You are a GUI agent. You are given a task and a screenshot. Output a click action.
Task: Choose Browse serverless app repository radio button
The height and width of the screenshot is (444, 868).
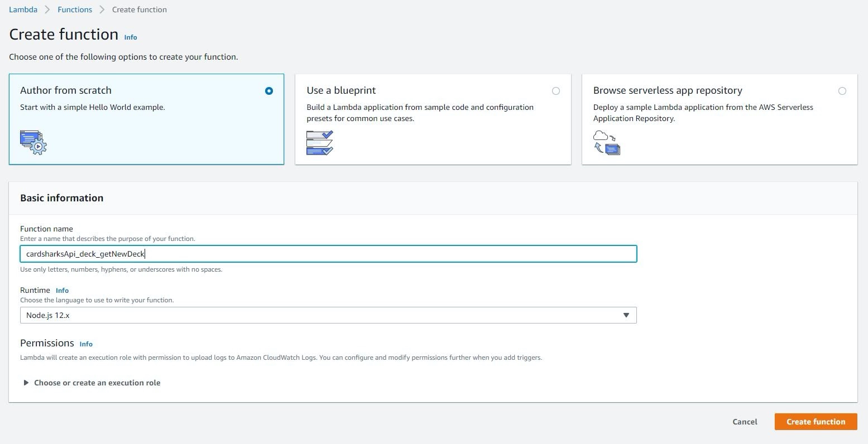click(x=842, y=91)
